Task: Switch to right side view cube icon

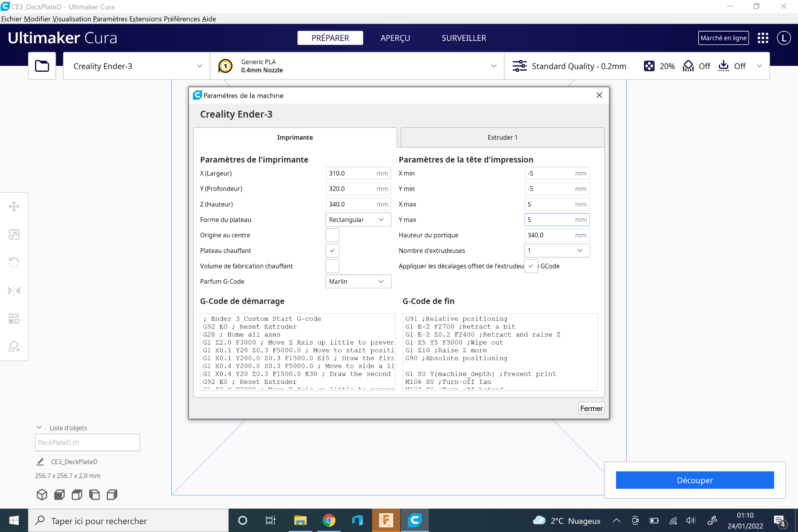Action: [x=112, y=495]
